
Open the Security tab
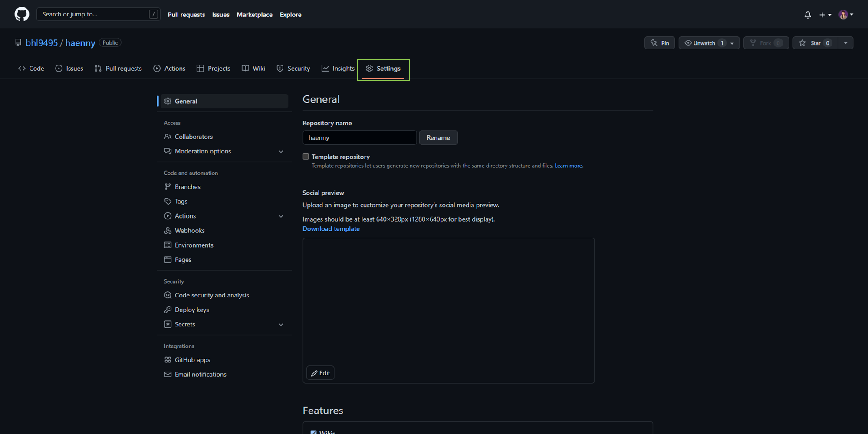pos(293,69)
